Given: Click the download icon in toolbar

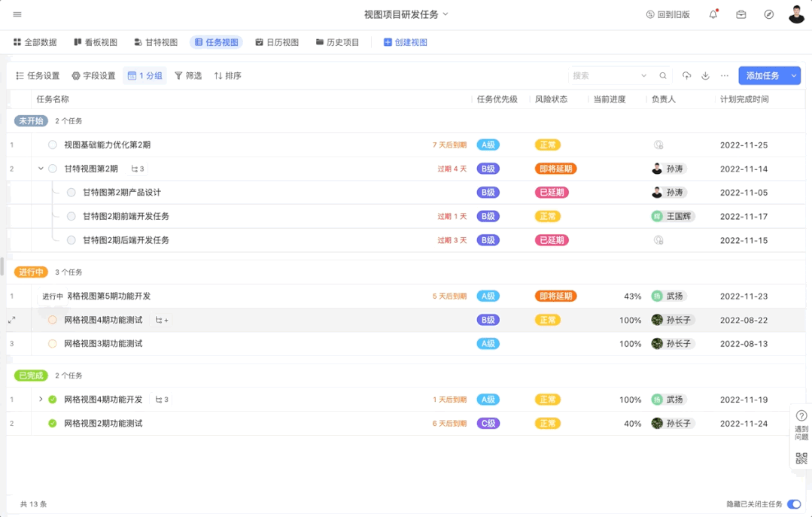Looking at the screenshot, I should (705, 76).
